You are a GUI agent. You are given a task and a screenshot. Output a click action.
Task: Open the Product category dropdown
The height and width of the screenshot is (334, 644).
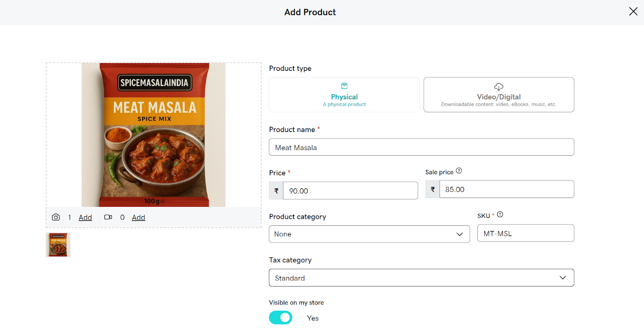coord(369,234)
